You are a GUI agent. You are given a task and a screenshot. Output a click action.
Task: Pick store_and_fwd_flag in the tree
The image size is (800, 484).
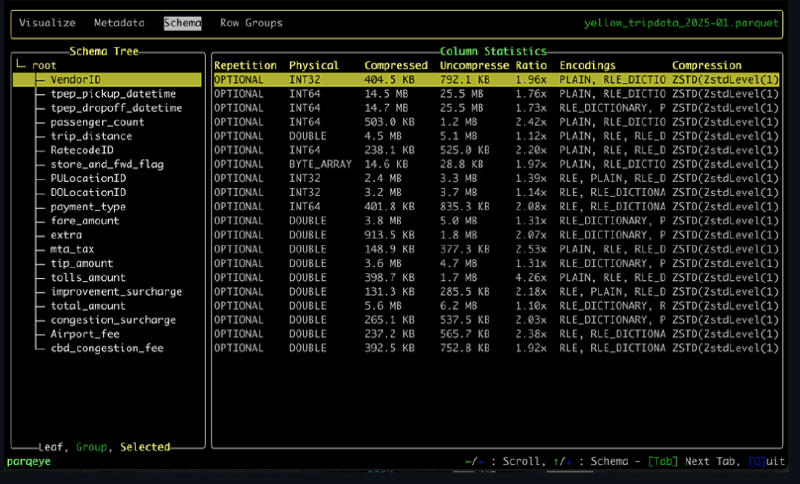pyautogui.click(x=107, y=164)
